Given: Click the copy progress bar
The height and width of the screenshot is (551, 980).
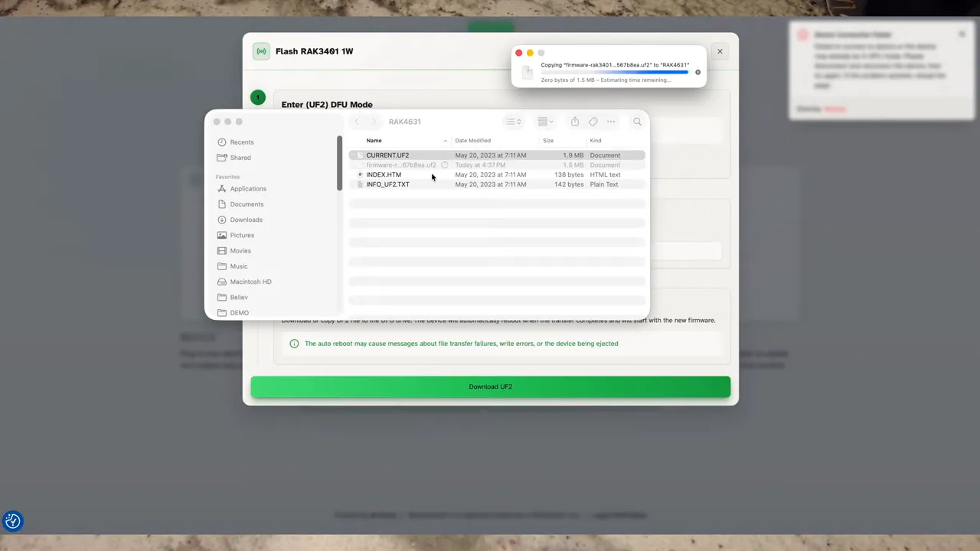Looking at the screenshot, I should click(615, 72).
